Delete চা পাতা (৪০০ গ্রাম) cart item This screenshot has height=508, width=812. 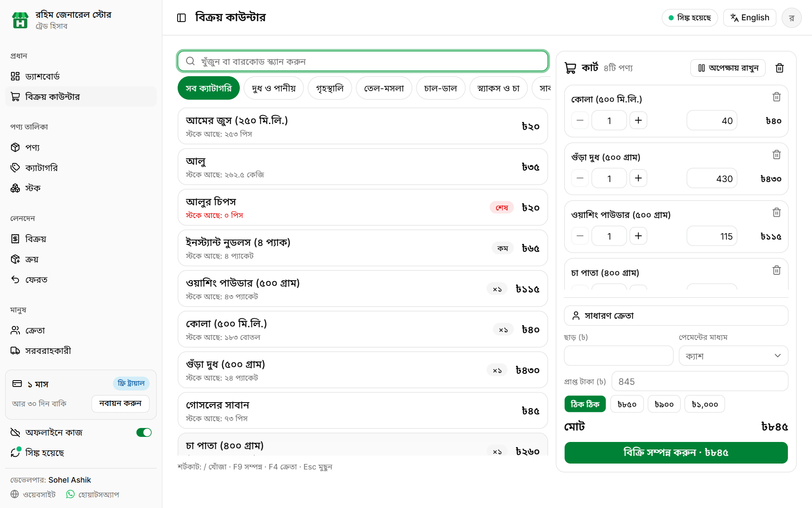[776, 271]
